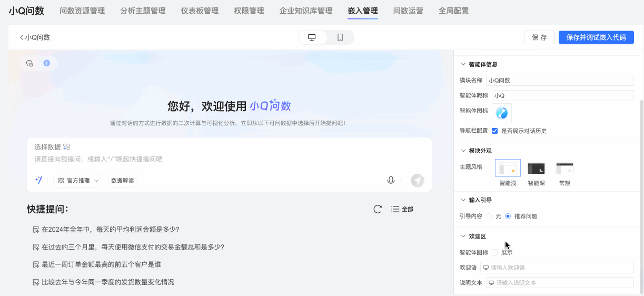Click the magic wand prompt icon

coord(38,181)
